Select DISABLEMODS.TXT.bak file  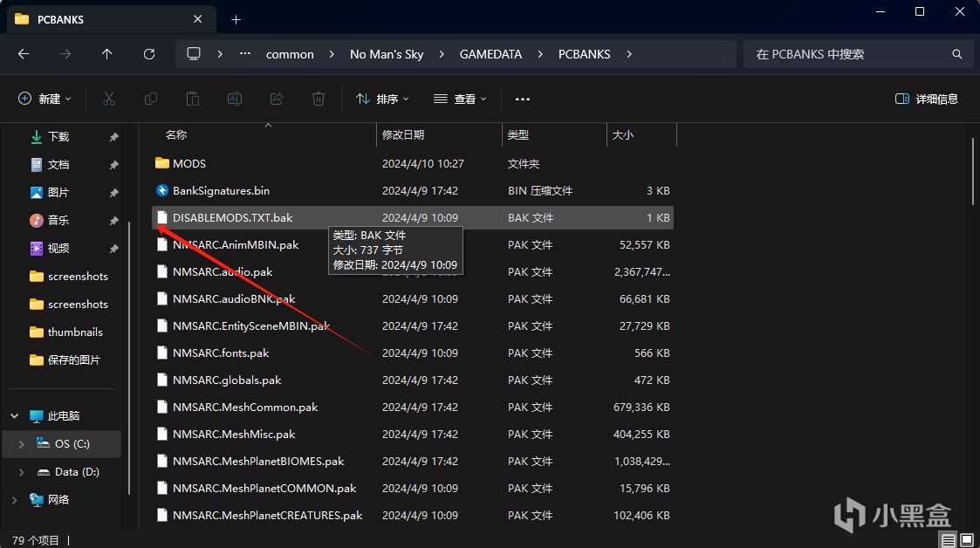413,217
